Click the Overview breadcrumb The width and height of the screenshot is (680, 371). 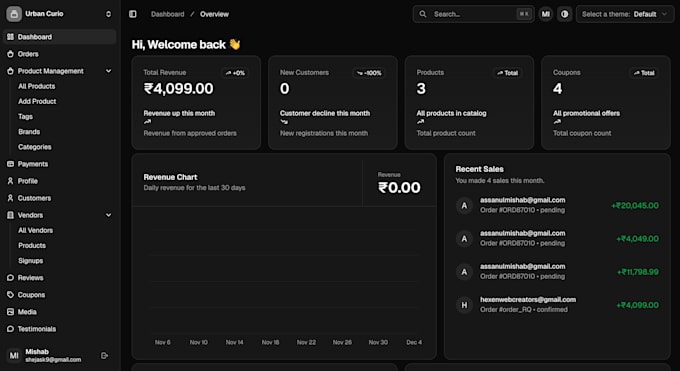[214, 14]
